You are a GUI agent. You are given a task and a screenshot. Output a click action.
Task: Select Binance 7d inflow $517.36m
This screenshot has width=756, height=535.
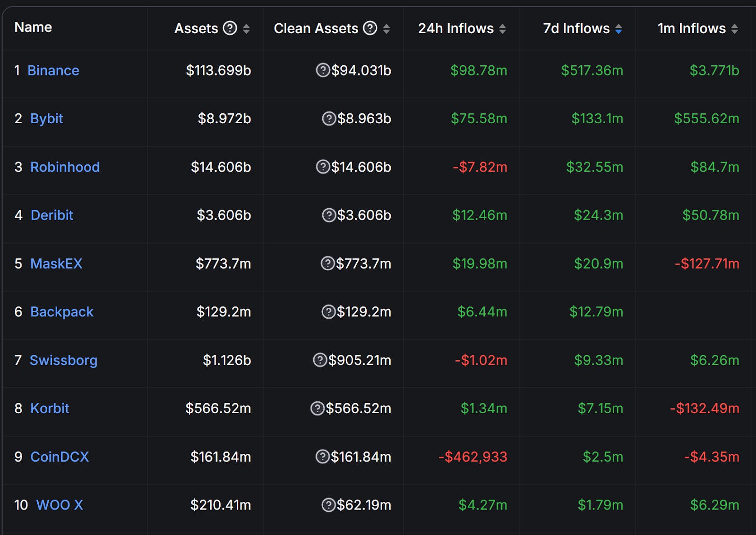tap(592, 70)
